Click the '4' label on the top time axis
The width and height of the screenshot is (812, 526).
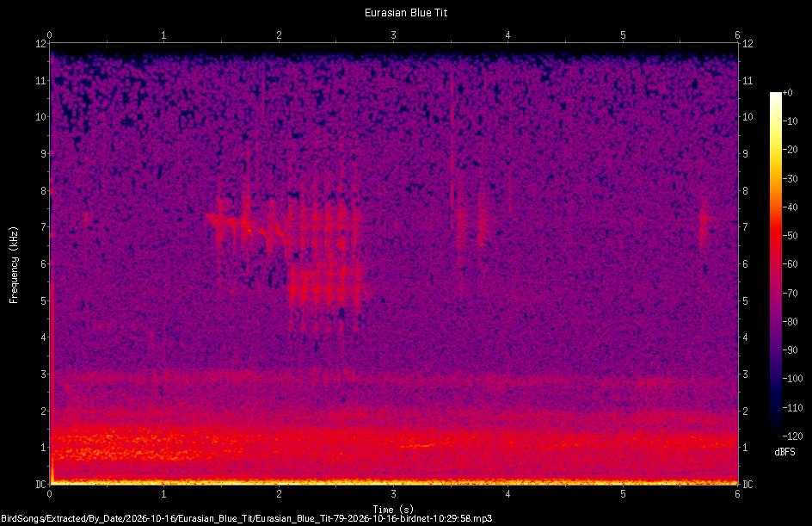tap(508, 35)
